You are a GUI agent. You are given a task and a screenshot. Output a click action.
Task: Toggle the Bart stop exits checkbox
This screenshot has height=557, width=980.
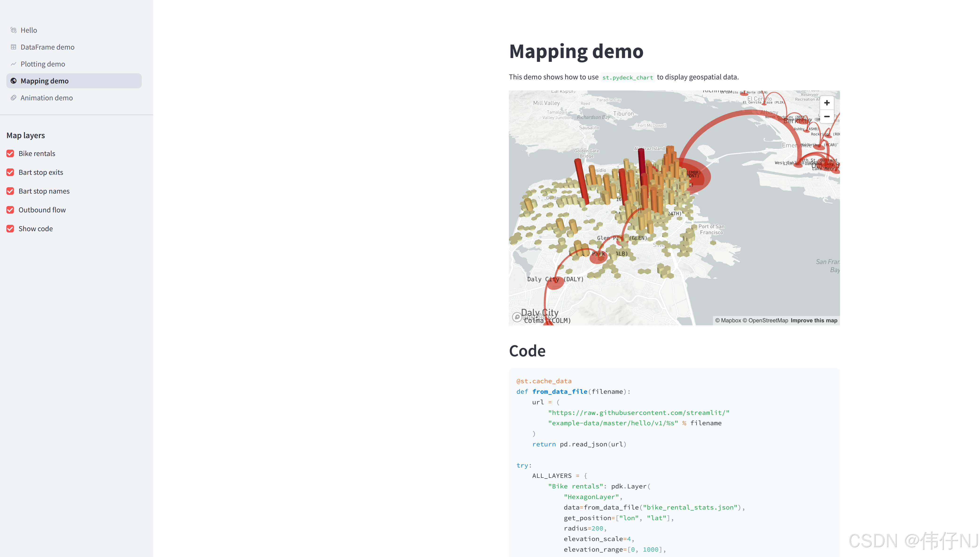tap(10, 172)
